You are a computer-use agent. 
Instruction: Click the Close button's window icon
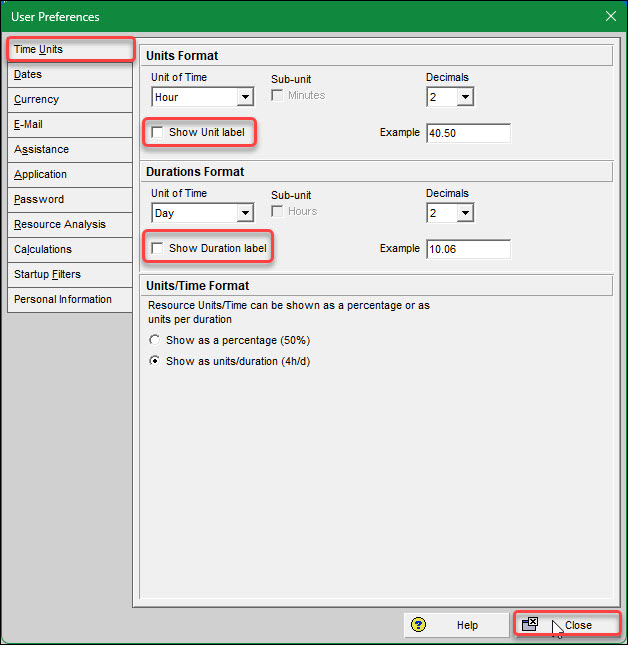click(530, 624)
